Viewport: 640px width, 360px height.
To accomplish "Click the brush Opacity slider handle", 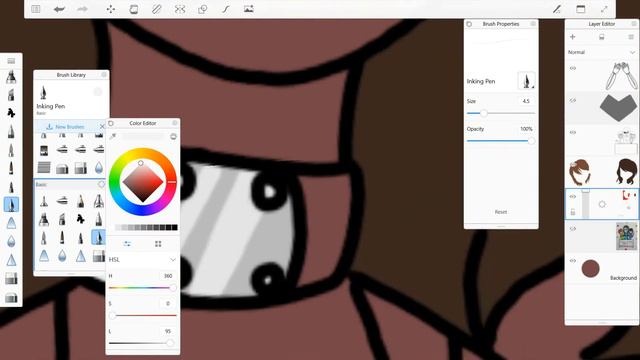I will [531, 141].
